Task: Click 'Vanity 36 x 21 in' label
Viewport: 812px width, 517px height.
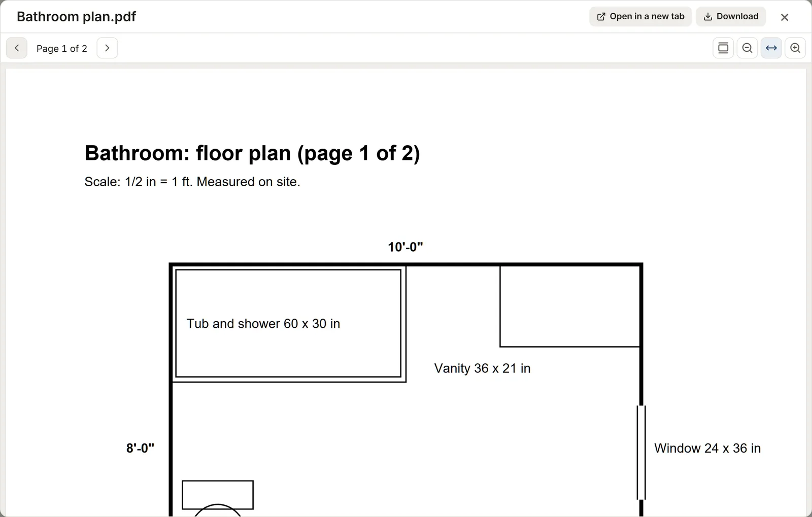Action: 482,368
